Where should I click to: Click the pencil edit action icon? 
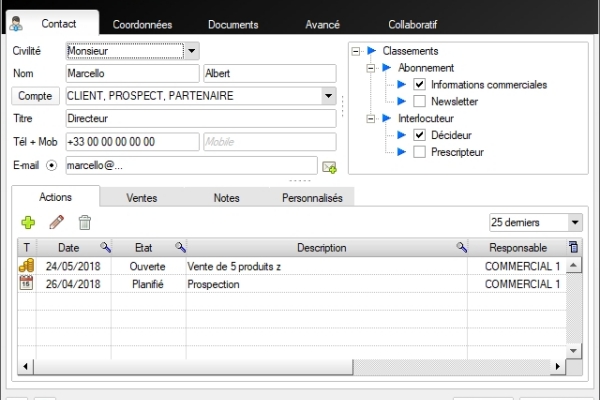click(x=56, y=223)
